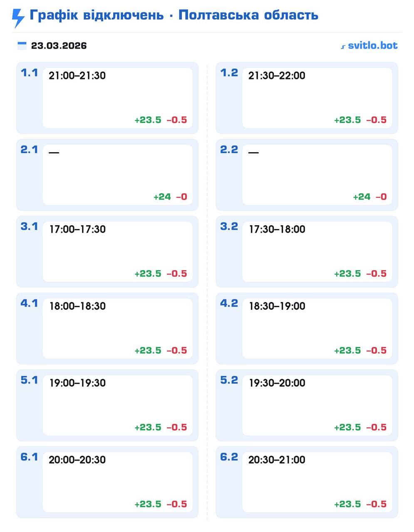The image size is (414, 532).
Task: Click the 20:00–20:30 outage time
Action: tap(77, 460)
